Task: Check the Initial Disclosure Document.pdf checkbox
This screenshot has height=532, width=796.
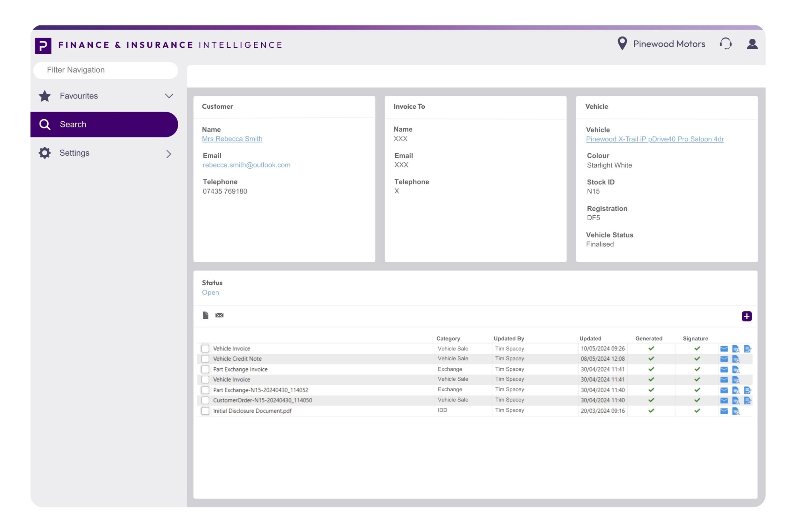Action: tap(205, 411)
